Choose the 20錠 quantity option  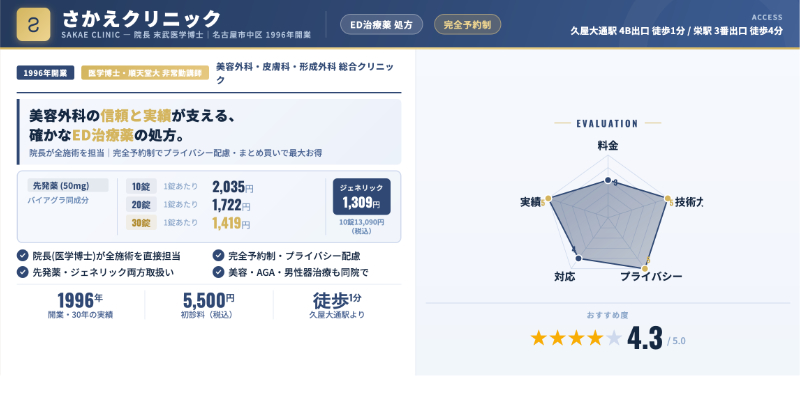pos(137,204)
